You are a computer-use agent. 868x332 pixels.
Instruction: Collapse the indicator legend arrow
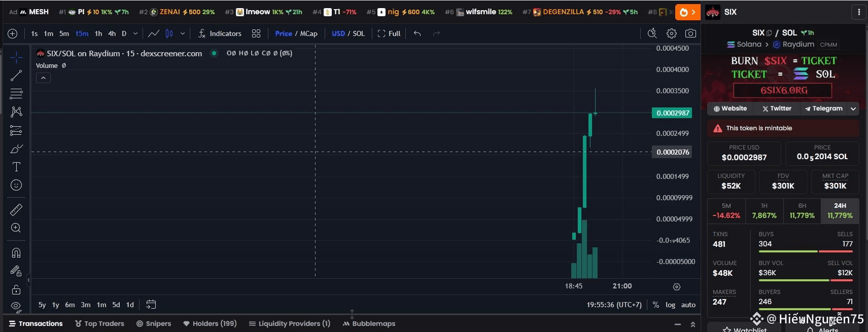pos(43,78)
